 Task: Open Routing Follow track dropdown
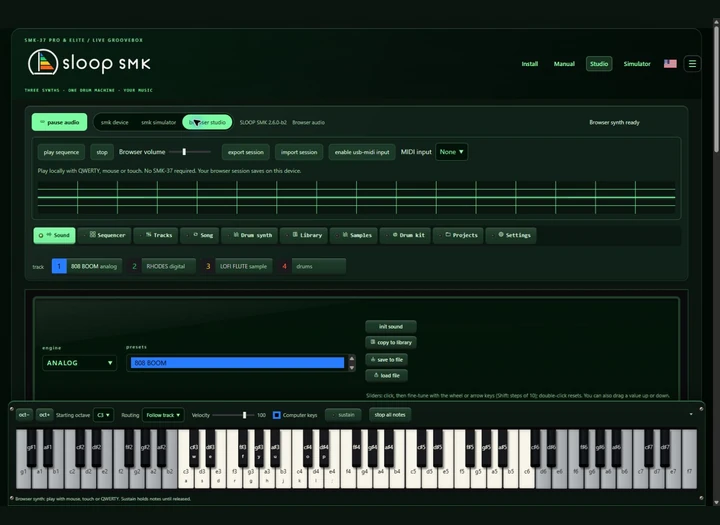pyautogui.click(x=163, y=415)
